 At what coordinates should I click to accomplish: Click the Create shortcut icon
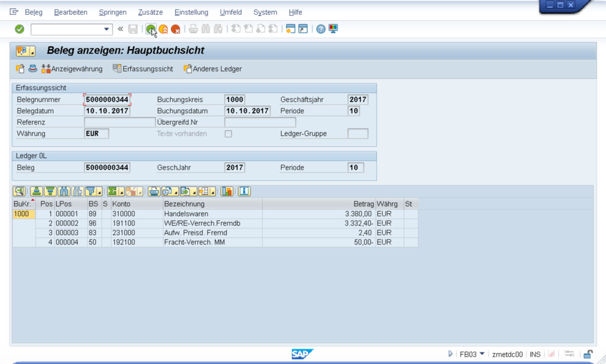[303, 29]
